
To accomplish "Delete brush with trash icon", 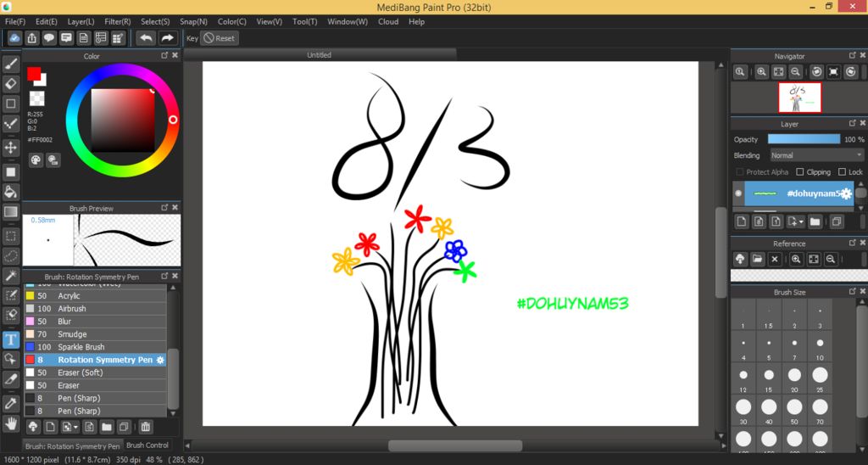I will tap(145, 427).
